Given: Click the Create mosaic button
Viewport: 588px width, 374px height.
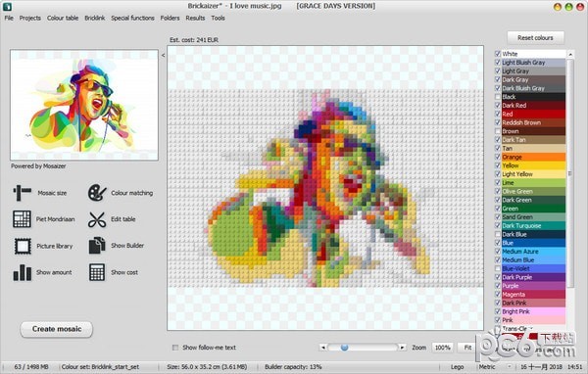Looking at the screenshot, I should tap(57, 329).
